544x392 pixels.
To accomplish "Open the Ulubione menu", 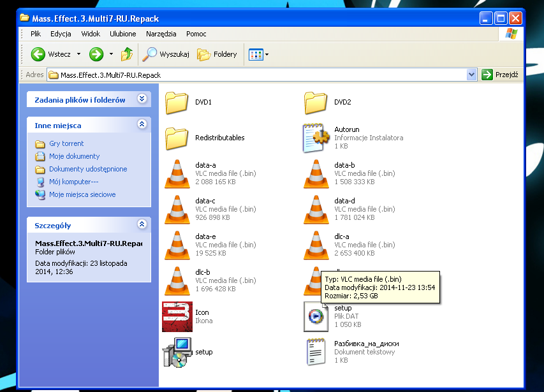I will click(123, 34).
